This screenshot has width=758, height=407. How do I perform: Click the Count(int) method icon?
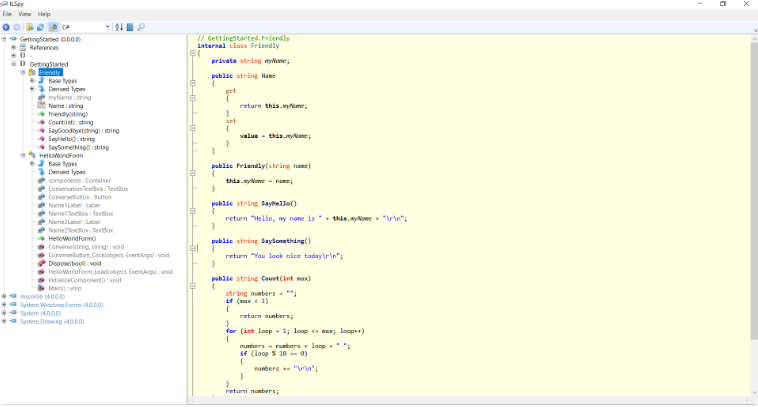(x=42, y=122)
